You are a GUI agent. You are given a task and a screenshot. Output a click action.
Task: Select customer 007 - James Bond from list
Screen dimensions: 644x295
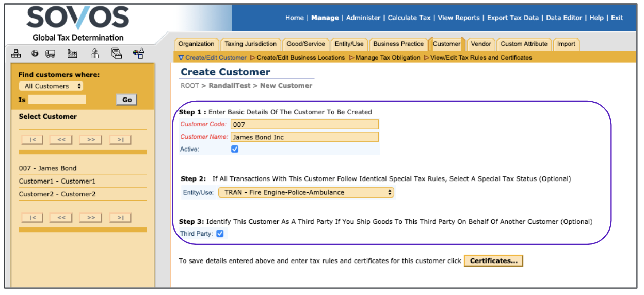coord(47,168)
